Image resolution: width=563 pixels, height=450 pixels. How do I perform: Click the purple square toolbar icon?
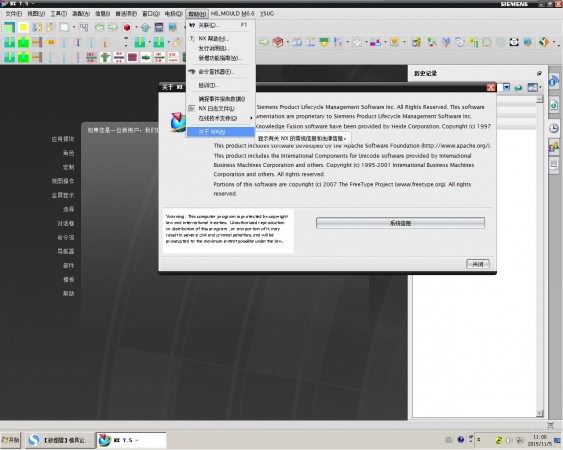point(132,57)
